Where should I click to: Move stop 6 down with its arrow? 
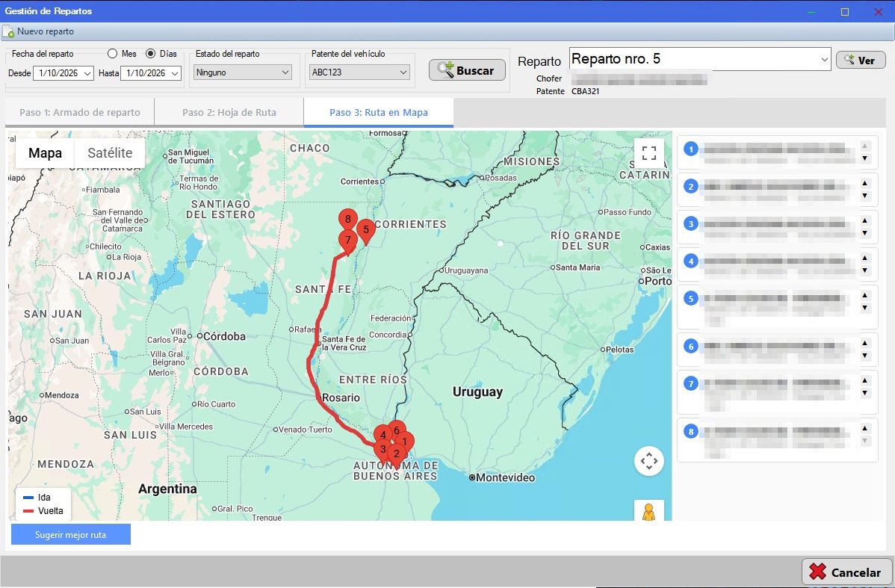click(x=865, y=356)
